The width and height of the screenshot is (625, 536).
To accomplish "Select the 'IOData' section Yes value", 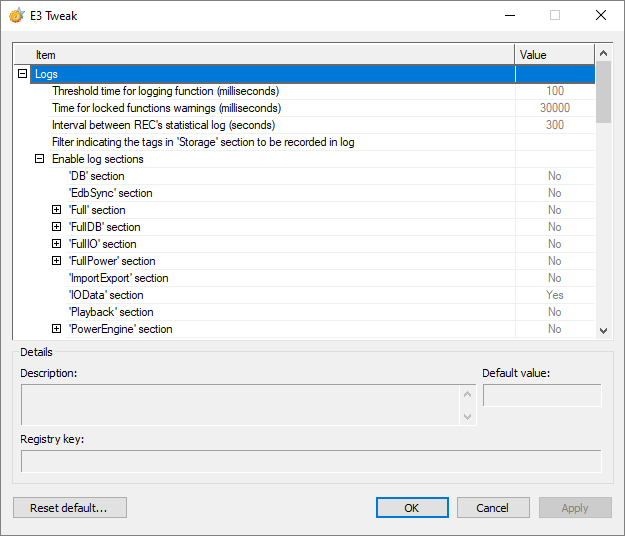I will [x=554, y=295].
